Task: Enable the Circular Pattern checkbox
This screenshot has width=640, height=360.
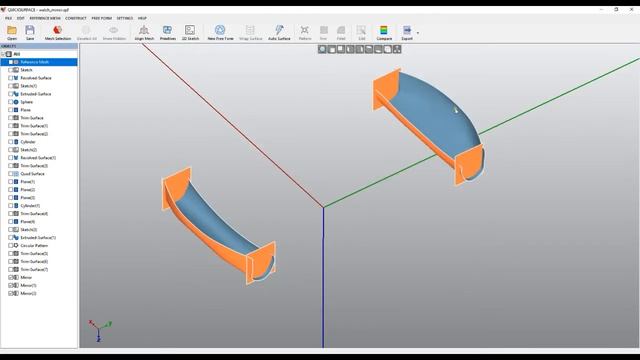Action: click(11, 246)
